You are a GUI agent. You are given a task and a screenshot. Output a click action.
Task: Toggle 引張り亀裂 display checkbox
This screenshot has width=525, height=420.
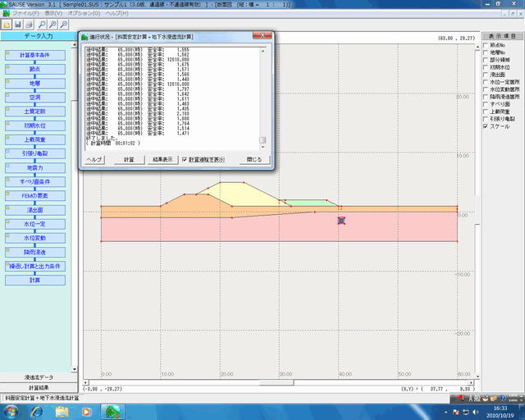[486, 119]
